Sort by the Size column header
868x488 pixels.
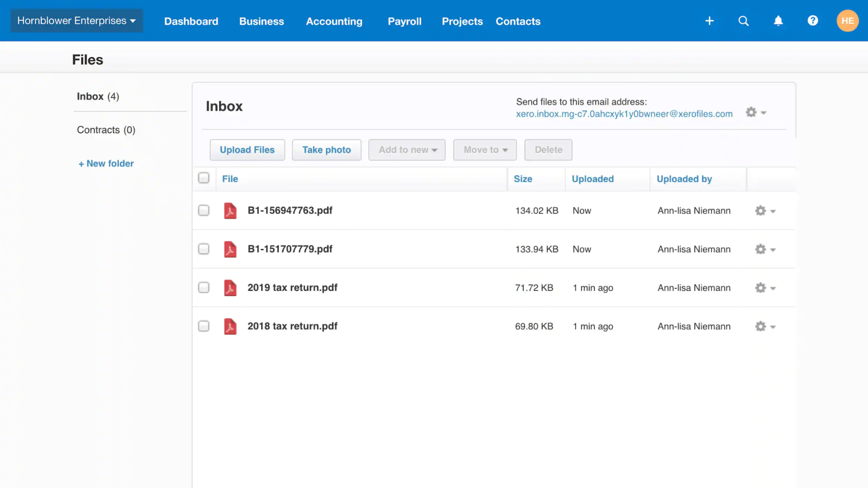coord(523,179)
